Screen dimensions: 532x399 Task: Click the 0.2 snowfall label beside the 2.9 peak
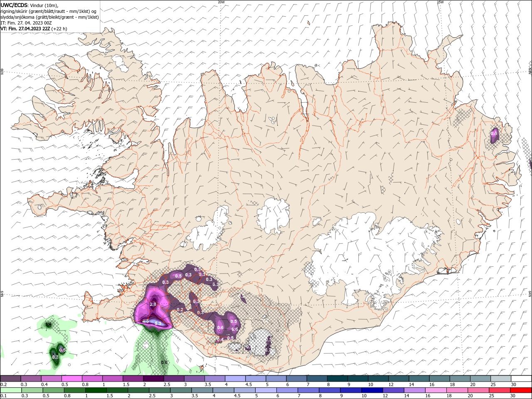pyautogui.click(x=180, y=310)
